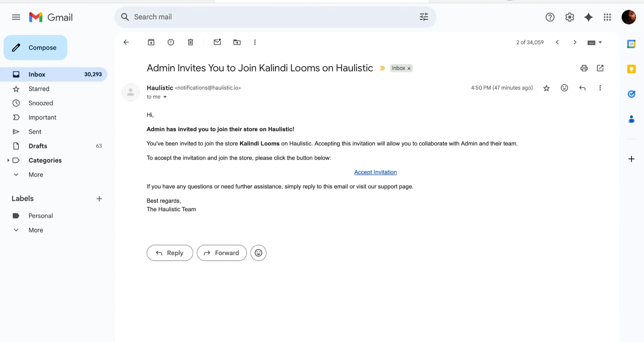Mark the email as unread
The width and height of the screenshot is (644, 342).
click(x=217, y=42)
